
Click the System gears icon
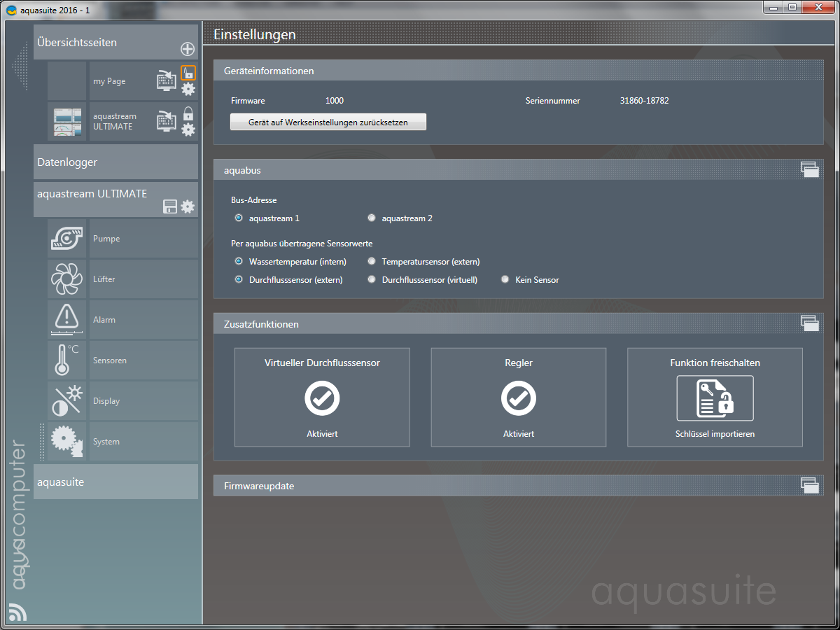pos(67,442)
